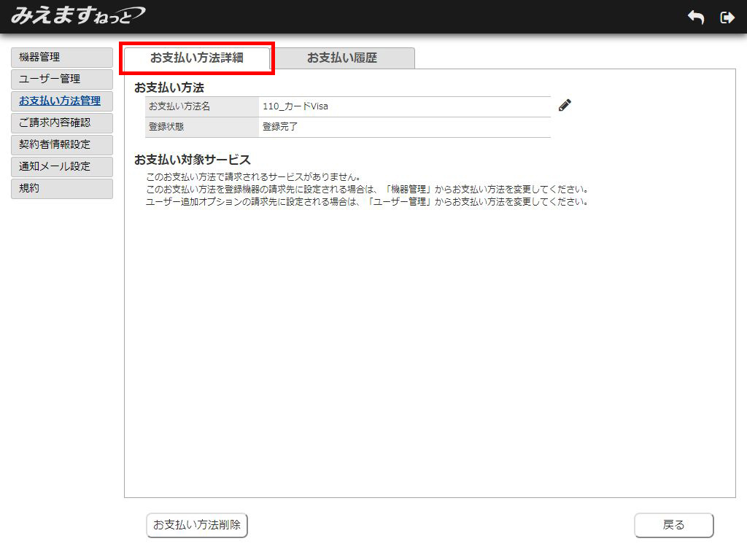Open 通知メール設定 settings page
Screen dimensions: 747x560
click(62, 166)
